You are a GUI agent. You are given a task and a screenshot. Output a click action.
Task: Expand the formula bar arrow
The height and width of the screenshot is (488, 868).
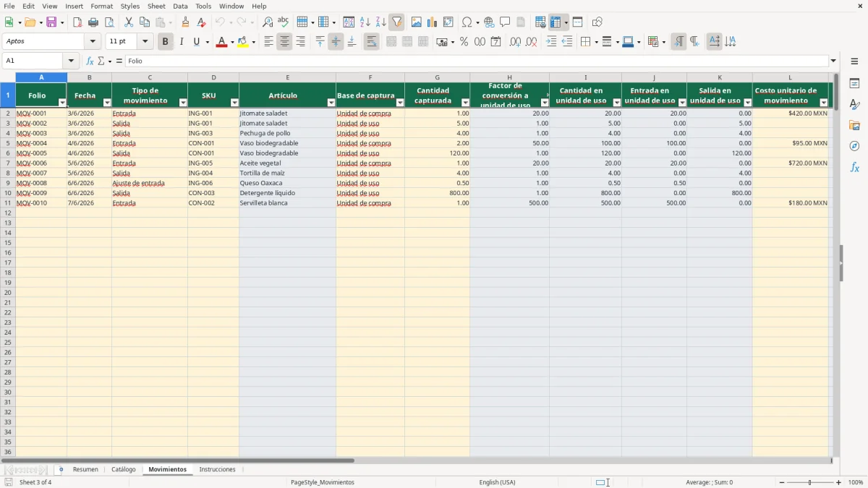pos(833,61)
